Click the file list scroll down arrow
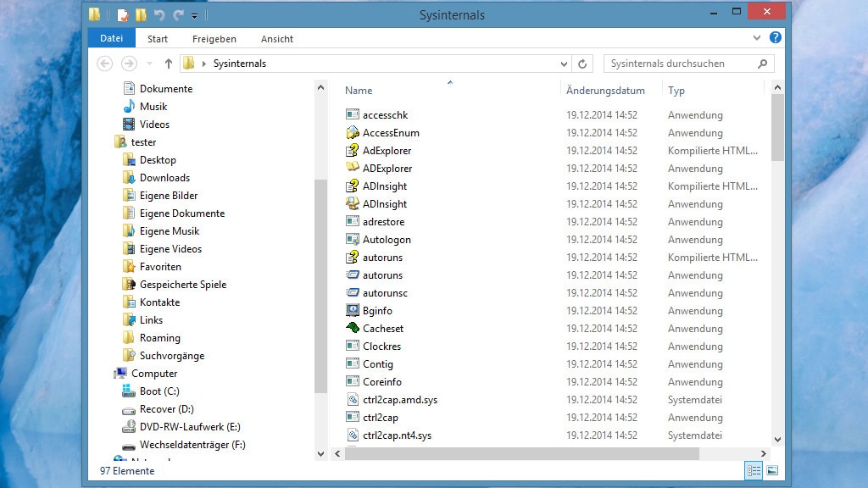The width and height of the screenshot is (868, 488). click(777, 440)
